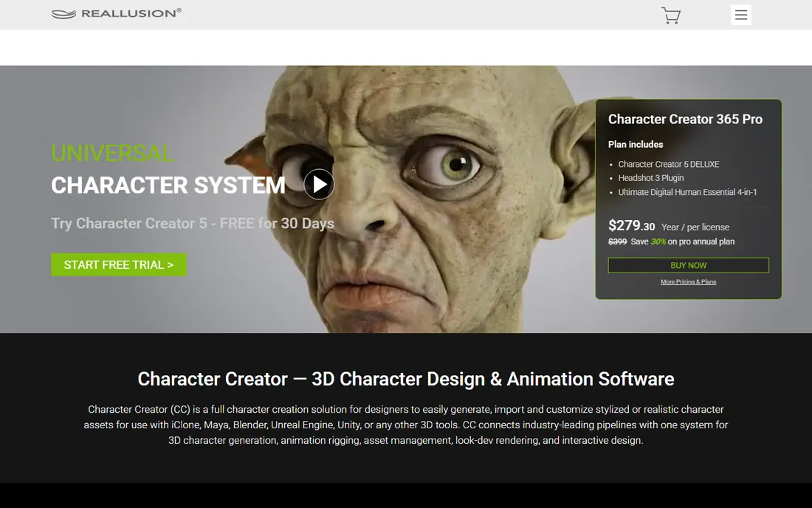This screenshot has height=508, width=812.
Task: Click the $279.30 price
Action: pos(631,226)
